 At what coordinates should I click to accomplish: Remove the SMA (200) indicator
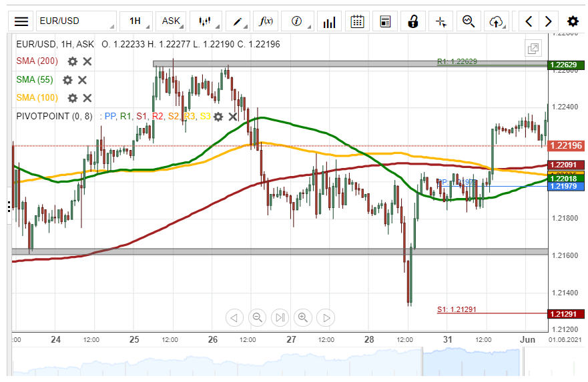click(x=87, y=61)
